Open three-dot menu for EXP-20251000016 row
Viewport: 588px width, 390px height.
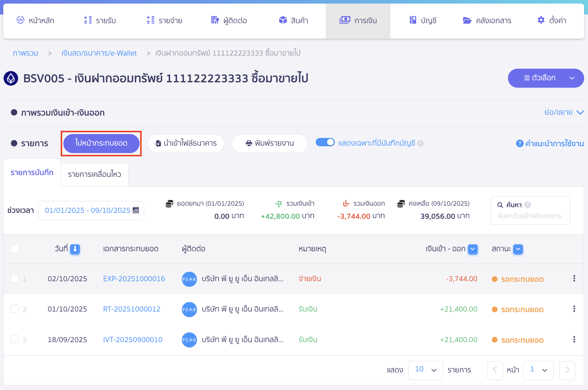click(x=574, y=279)
